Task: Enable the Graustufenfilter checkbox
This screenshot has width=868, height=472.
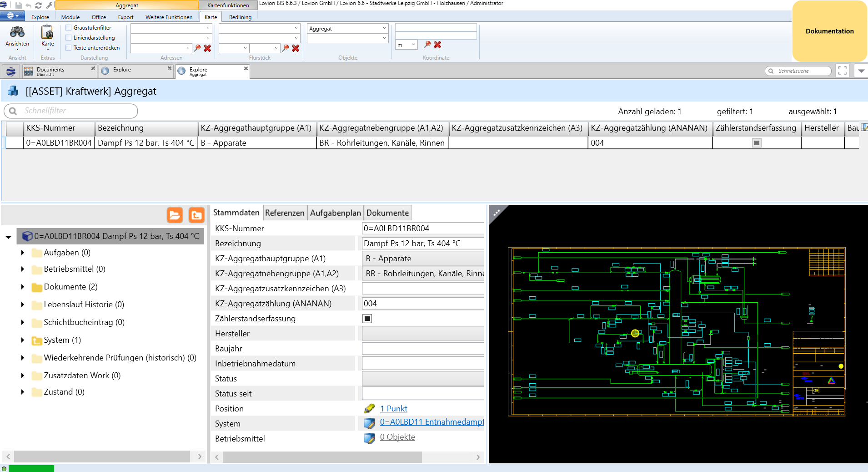Action: [x=69, y=28]
